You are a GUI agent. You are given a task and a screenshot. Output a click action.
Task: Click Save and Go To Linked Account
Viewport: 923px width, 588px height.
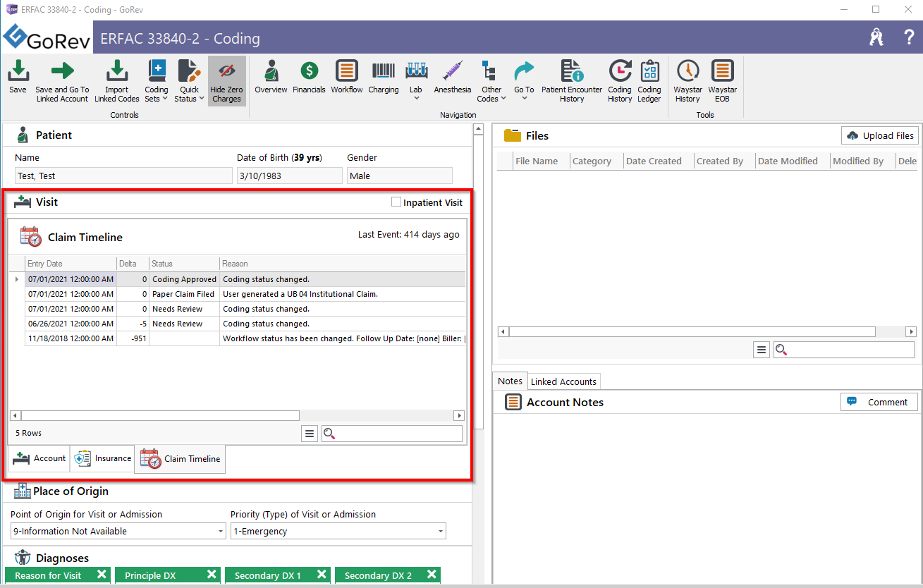[62, 81]
